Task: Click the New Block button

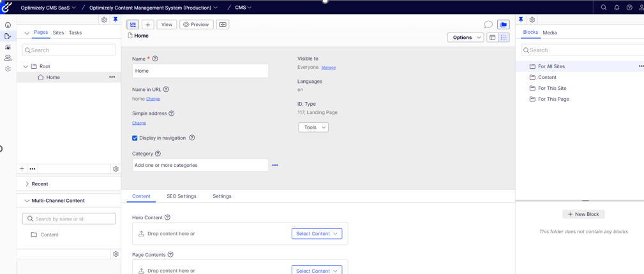Action: (x=583, y=214)
